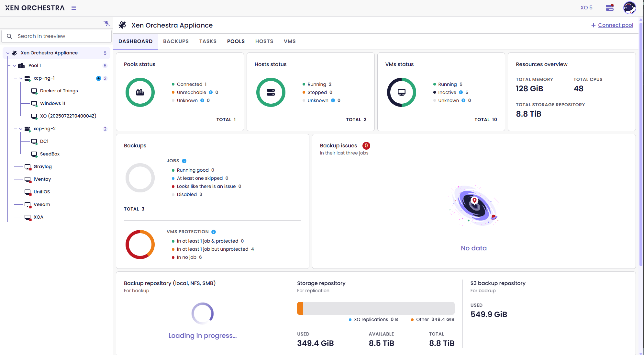
Task: Open the tasks icon with red dot
Action: 610,7
